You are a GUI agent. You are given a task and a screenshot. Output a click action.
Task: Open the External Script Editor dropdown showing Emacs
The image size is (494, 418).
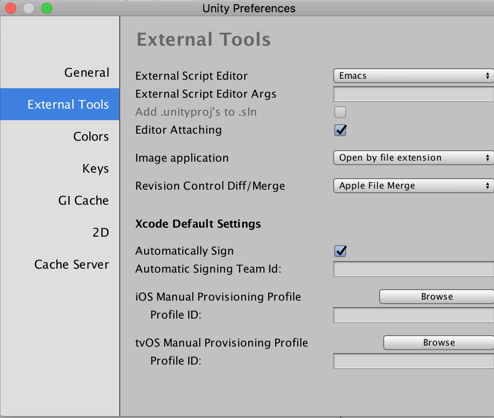click(x=413, y=76)
